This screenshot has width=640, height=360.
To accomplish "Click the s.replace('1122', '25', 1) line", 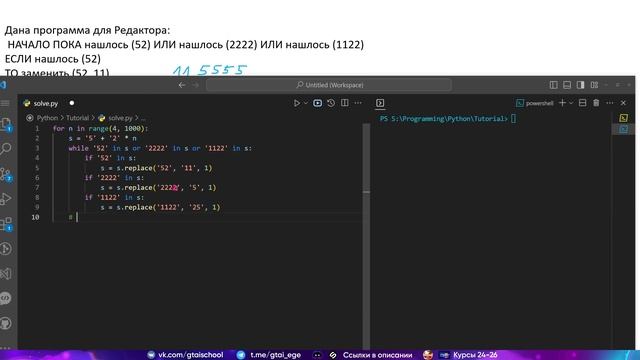I will click(160, 207).
